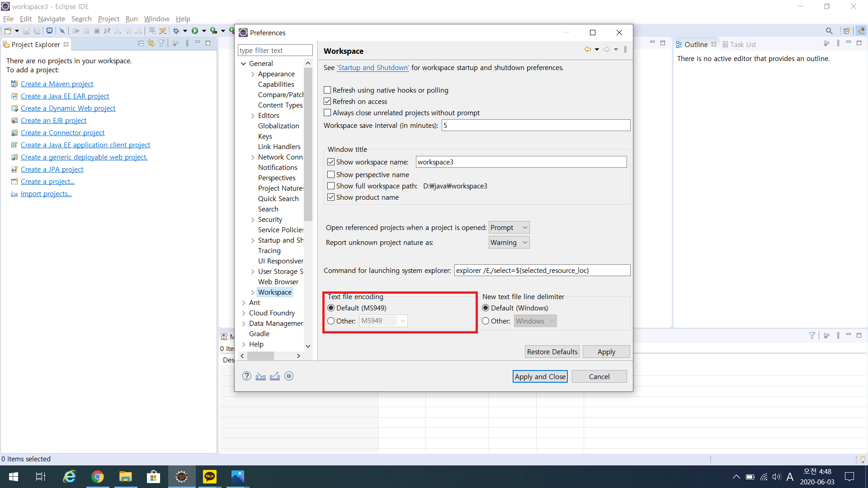Click the Workspace save interval field
Viewport: 868px width, 488px height.
[536, 125]
